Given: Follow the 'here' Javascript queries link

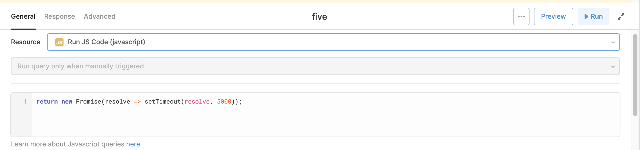Looking at the screenshot, I should (x=133, y=144).
